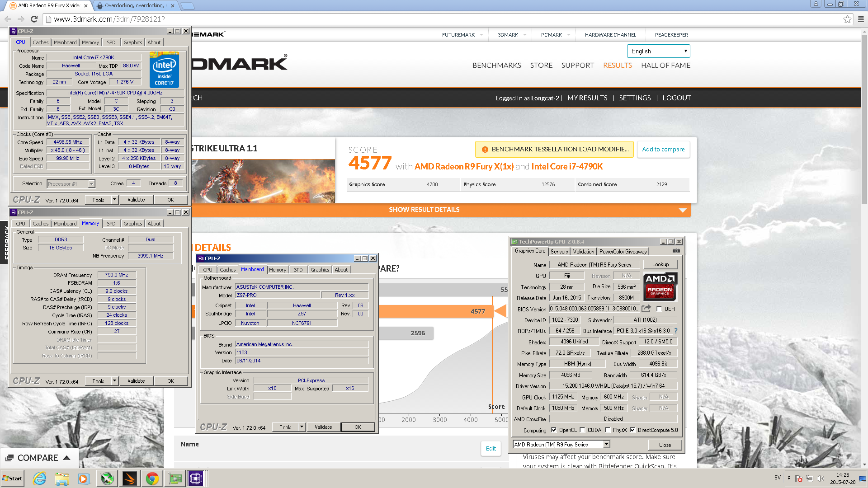868x488 pixels.
Task: Toggle PhysX checkbox
Action: 608,430
